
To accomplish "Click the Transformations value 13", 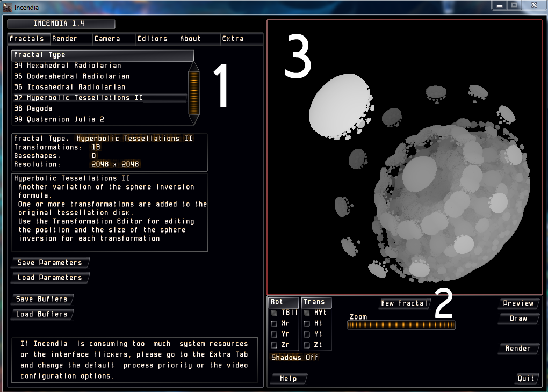I will point(96,148).
